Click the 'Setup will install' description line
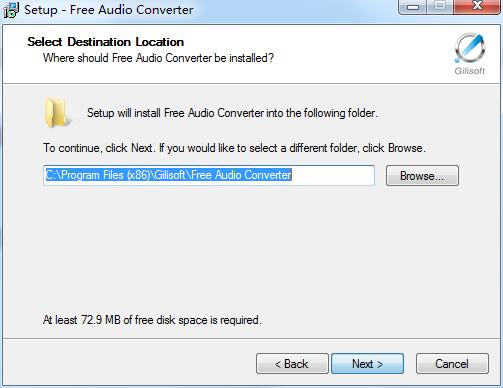This screenshot has height=388, width=503. (232, 113)
